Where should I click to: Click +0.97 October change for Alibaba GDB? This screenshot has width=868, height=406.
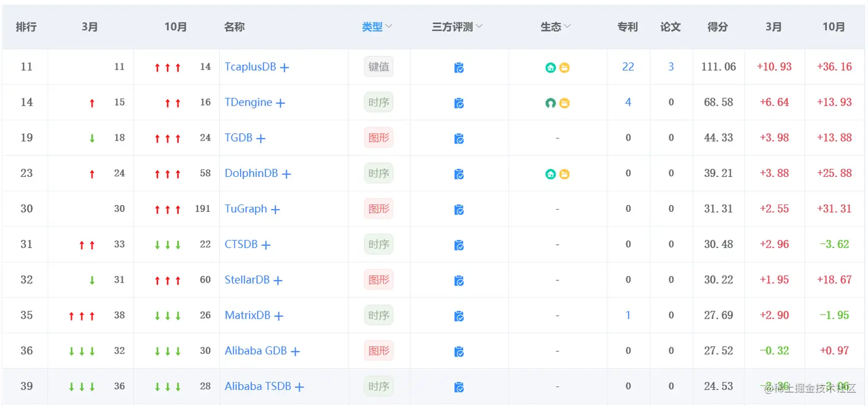tap(835, 350)
